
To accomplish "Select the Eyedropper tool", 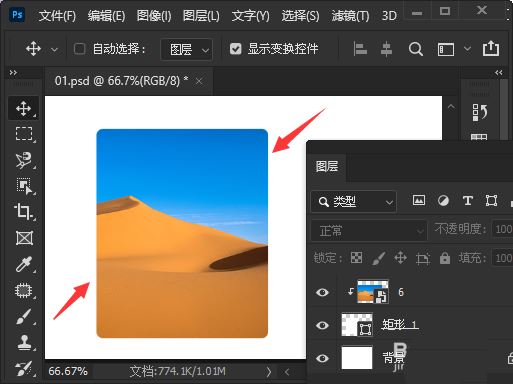I will coord(24,264).
